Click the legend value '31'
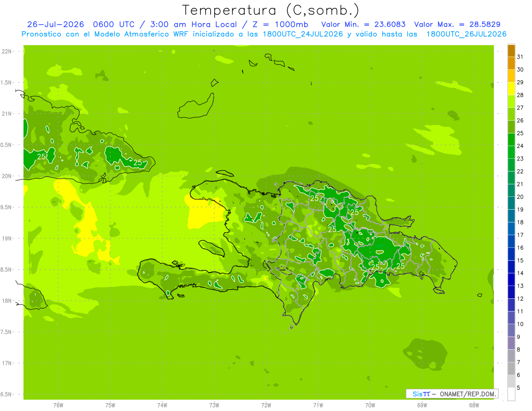532x411 pixels. tap(520, 57)
